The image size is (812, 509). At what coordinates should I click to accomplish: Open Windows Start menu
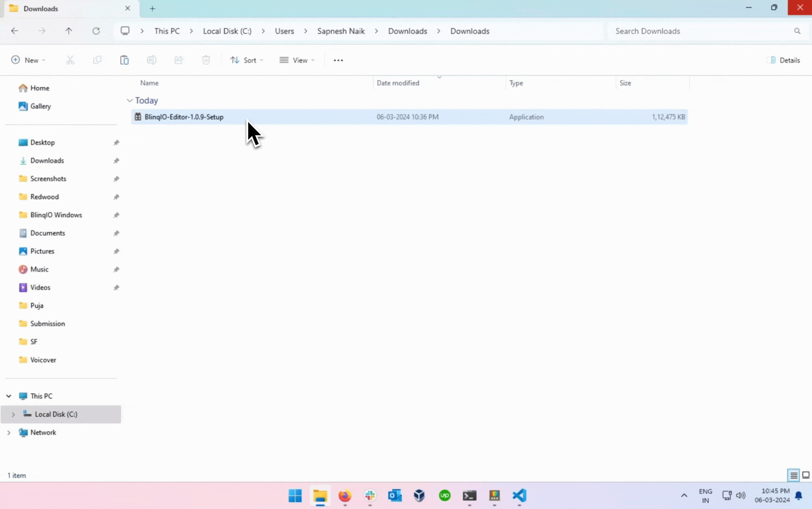click(x=295, y=496)
